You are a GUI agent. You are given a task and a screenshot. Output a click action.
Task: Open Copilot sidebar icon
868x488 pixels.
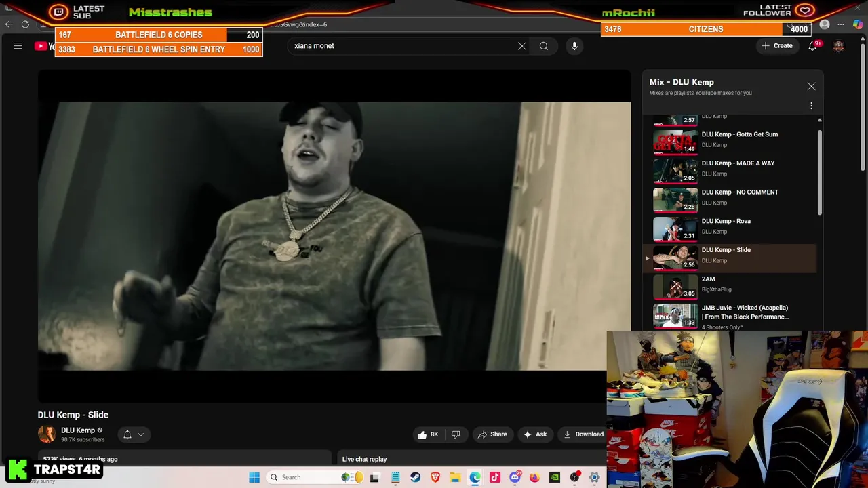point(858,25)
